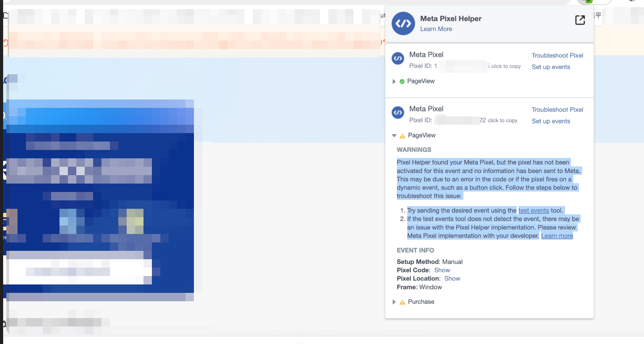The image size is (644, 344).
Task: Expand the Purchase event details
Action: (x=394, y=302)
